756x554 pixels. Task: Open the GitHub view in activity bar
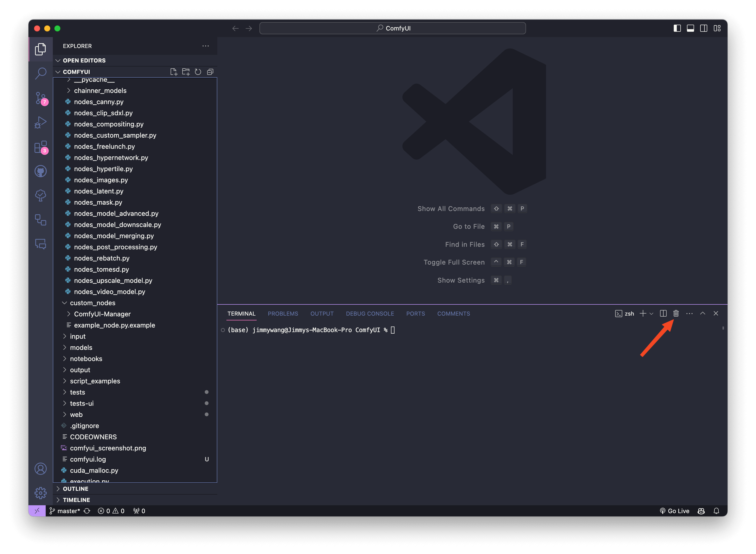[x=41, y=171]
